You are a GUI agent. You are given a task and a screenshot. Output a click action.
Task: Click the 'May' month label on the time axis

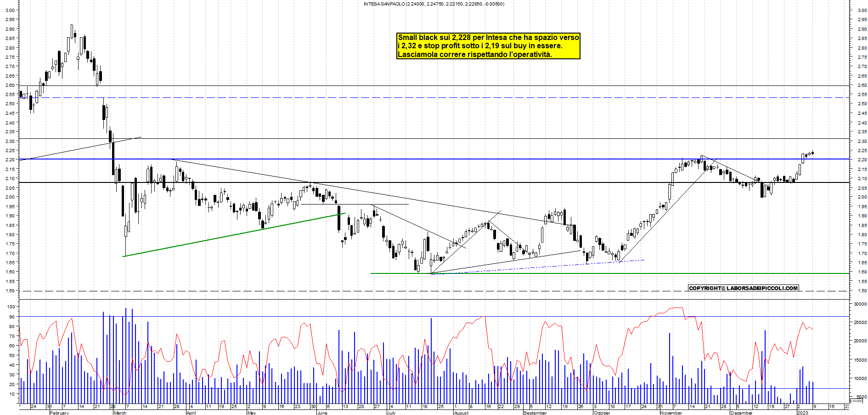click(x=252, y=413)
